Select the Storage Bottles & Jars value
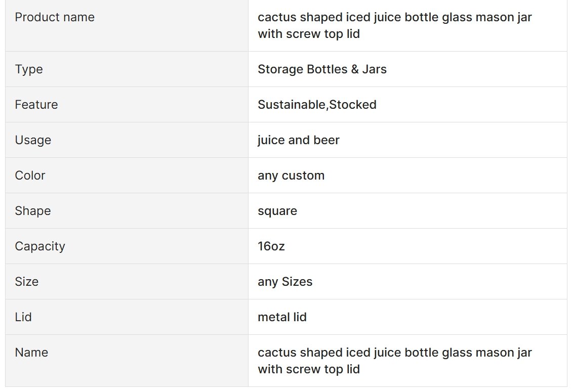Image resolution: width=573 pixels, height=392 pixels. click(x=322, y=69)
